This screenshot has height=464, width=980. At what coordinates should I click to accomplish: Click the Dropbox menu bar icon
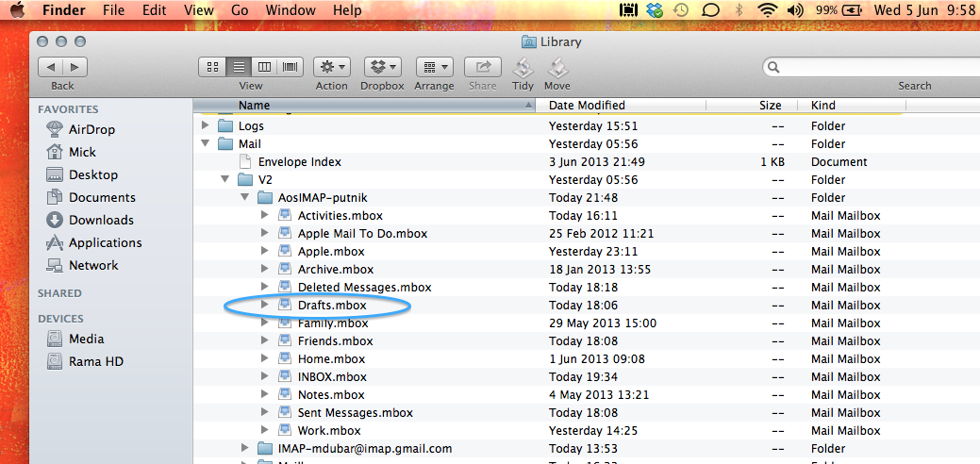point(655,10)
